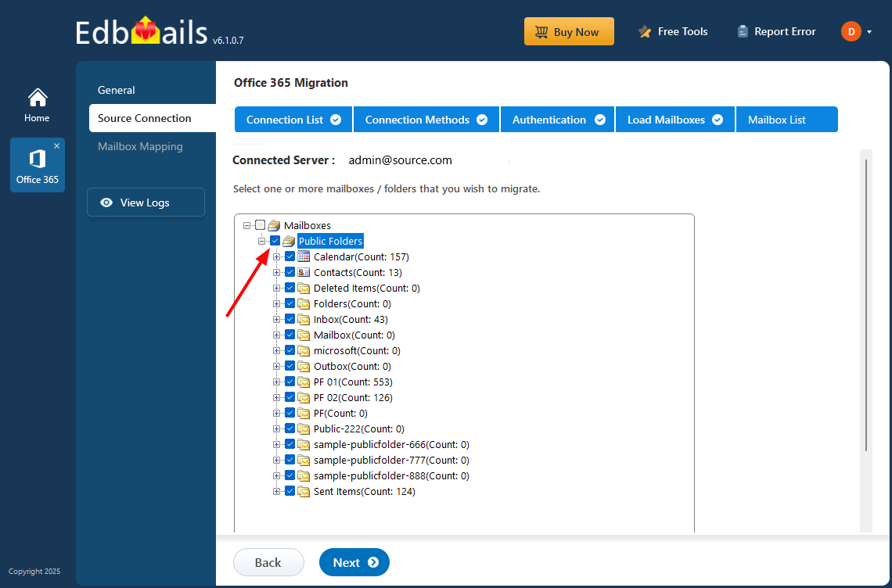Open Mailbox Mapping in side menu
Viewport: 892px width, 588px height.
[141, 146]
